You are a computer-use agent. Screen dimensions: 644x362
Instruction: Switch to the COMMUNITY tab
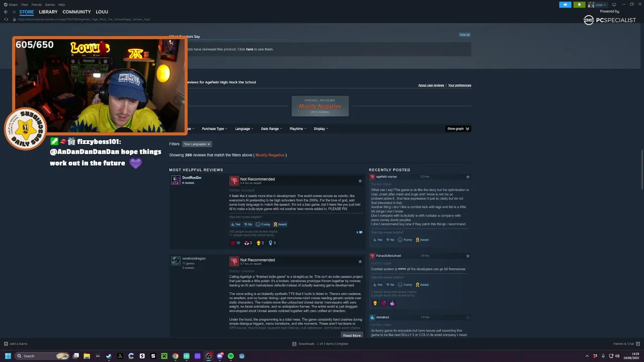pos(76,12)
